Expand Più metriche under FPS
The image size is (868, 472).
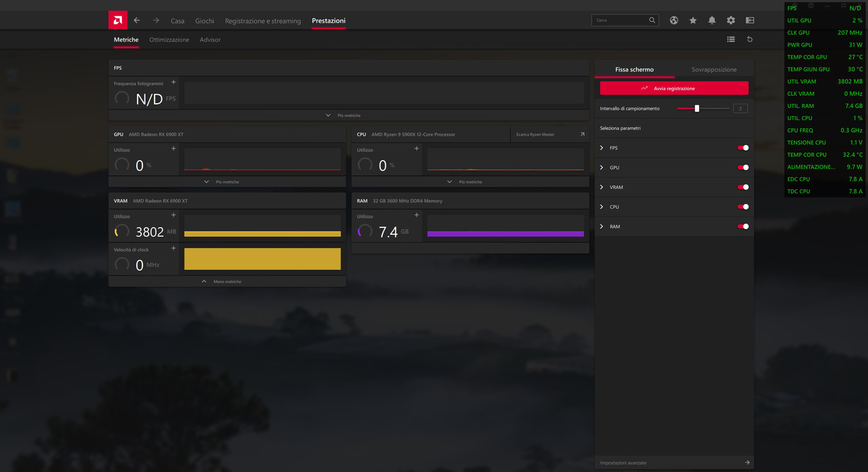pos(349,115)
